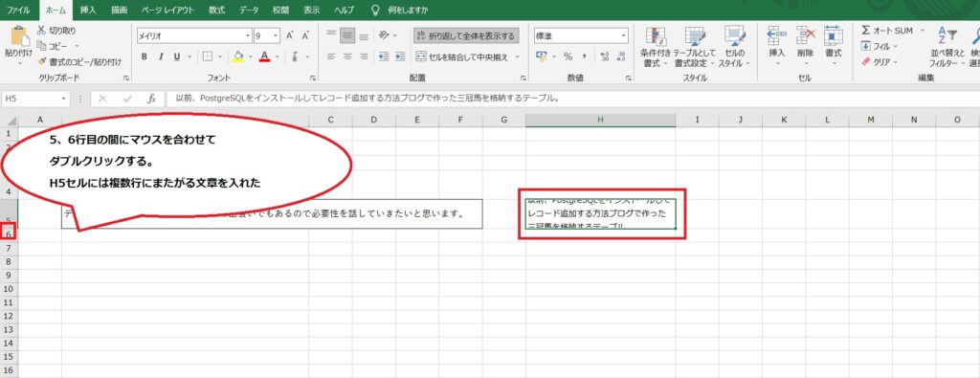
Task: Switch to the Formulas (数式) tab
Action: pyautogui.click(x=217, y=10)
